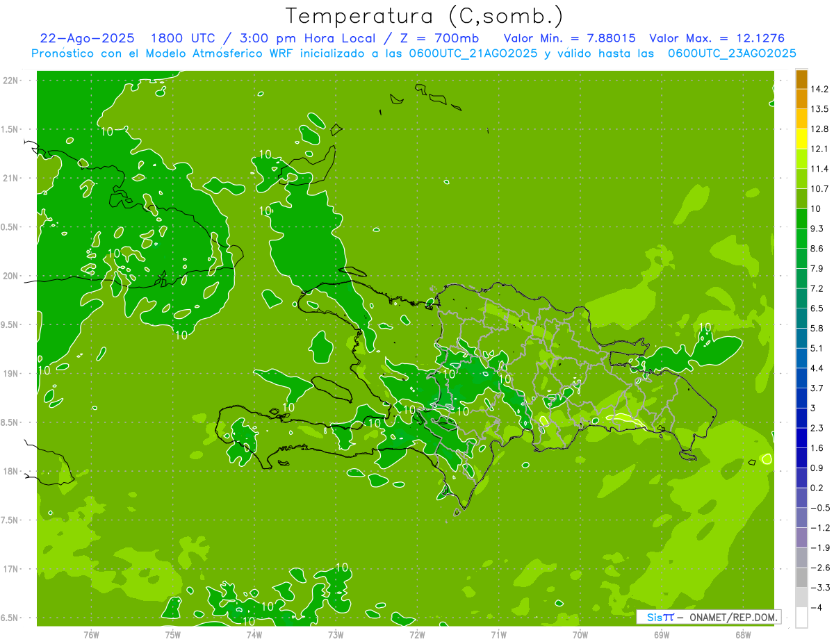Click the "1.6" color scale value
834x644 pixels.
tap(817, 448)
